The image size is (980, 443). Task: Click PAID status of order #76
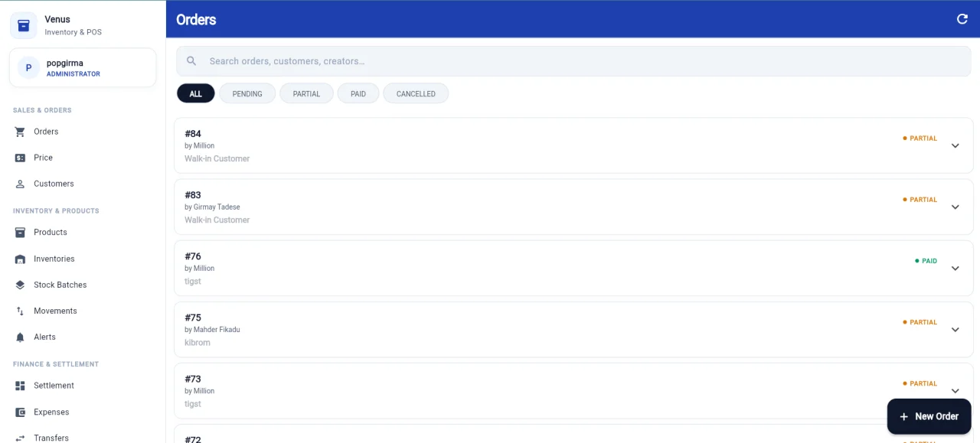(926, 261)
